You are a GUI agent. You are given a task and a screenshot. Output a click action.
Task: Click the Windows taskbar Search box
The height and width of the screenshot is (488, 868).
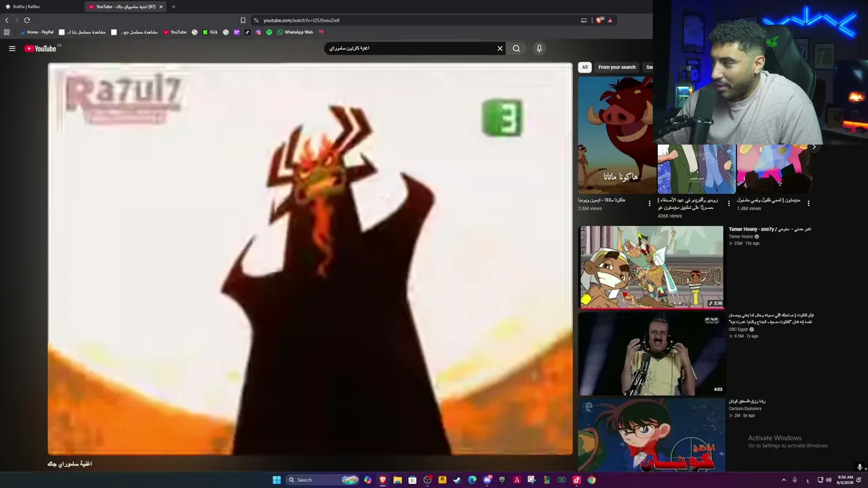322,480
